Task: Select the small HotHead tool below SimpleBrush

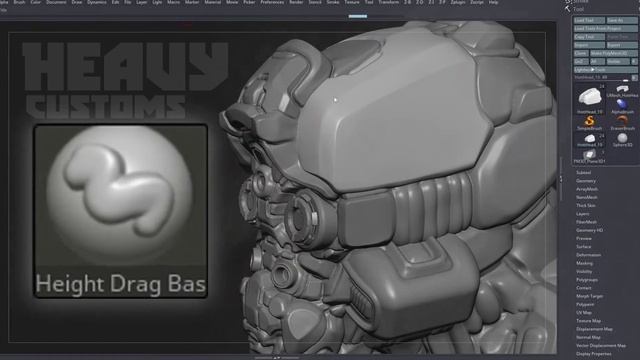Action: 589,138
